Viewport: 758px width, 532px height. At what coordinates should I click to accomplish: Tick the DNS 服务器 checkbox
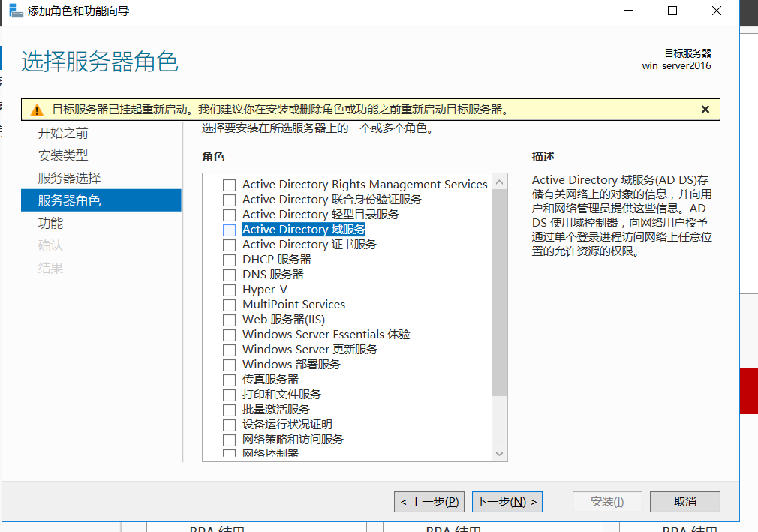click(229, 275)
